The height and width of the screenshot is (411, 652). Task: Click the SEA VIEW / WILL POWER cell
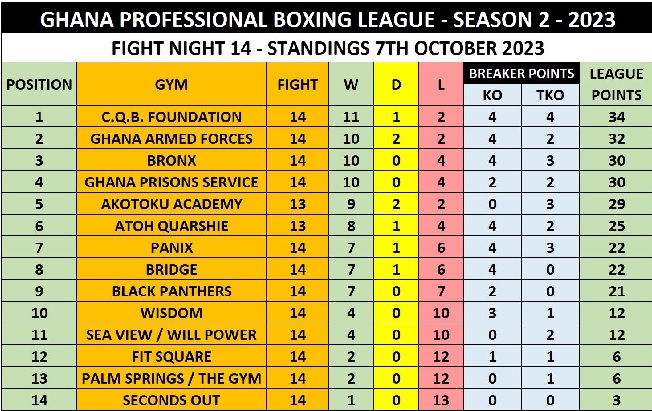coord(171,335)
